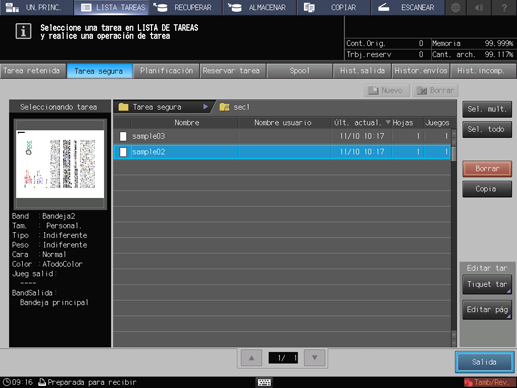Click the Trbj.reserv counter value
Image resolution: width=517 pixels, height=388 pixels.
(421, 54)
